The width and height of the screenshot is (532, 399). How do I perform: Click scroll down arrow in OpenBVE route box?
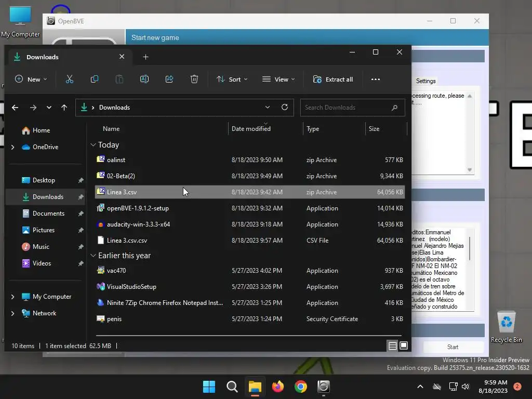tap(470, 170)
